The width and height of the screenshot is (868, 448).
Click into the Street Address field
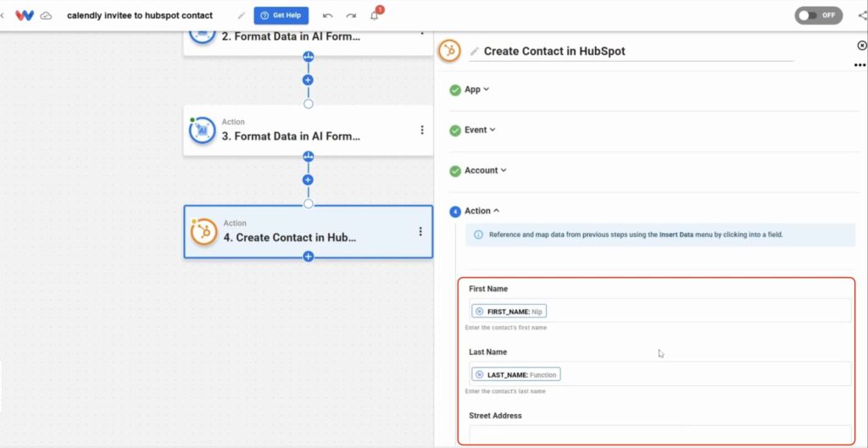pos(660,434)
